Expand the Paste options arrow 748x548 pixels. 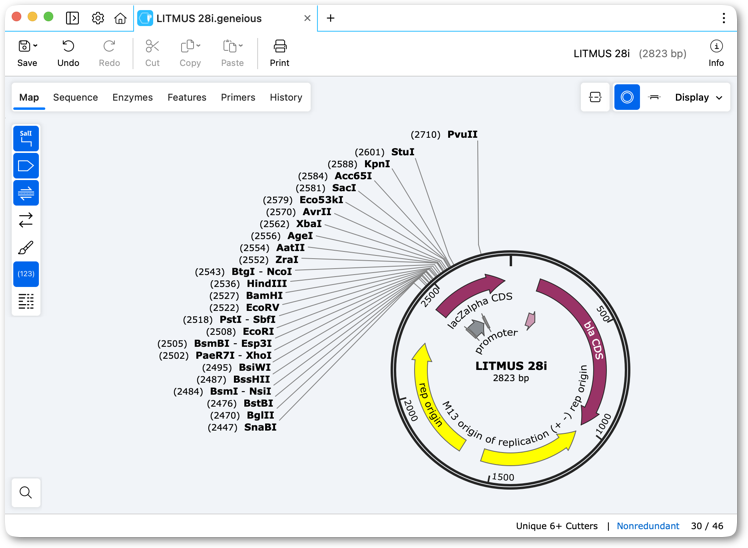pos(240,46)
